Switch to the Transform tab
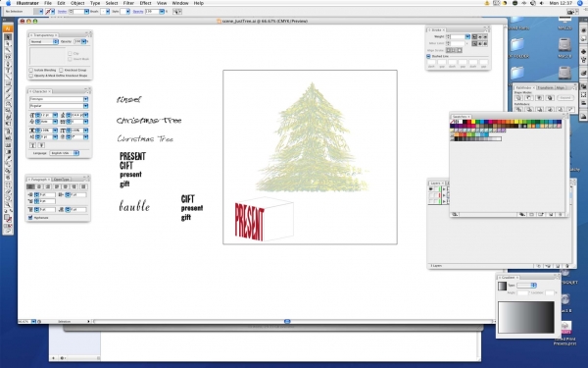The height and width of the screenshot is (368, 588). (x=545, y=88)
